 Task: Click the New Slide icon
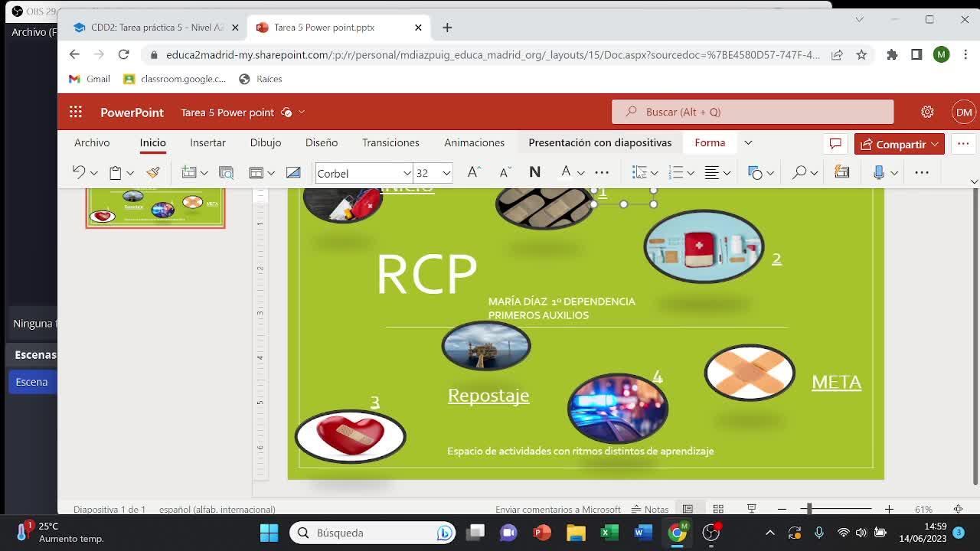[x=189, y=172]
